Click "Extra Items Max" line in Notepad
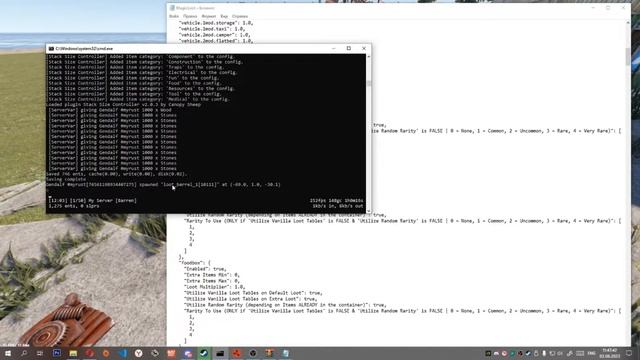 point(212,281)
